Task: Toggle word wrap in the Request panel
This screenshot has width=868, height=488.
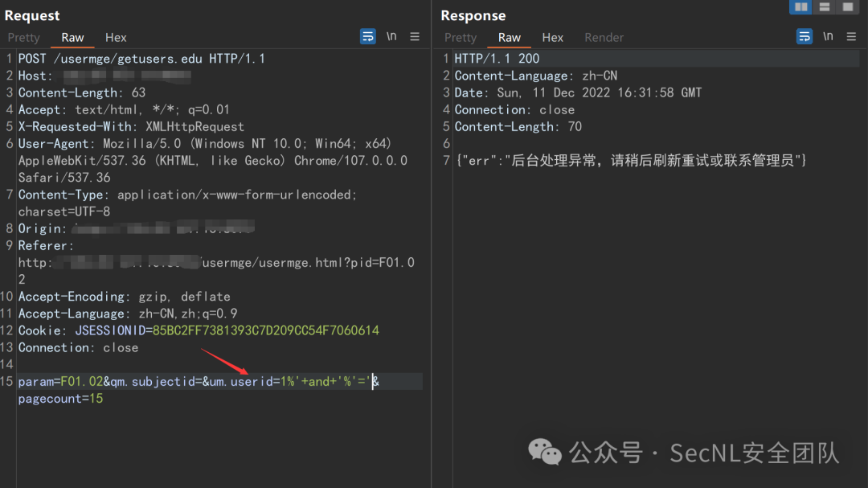Action: click(368, 37)
